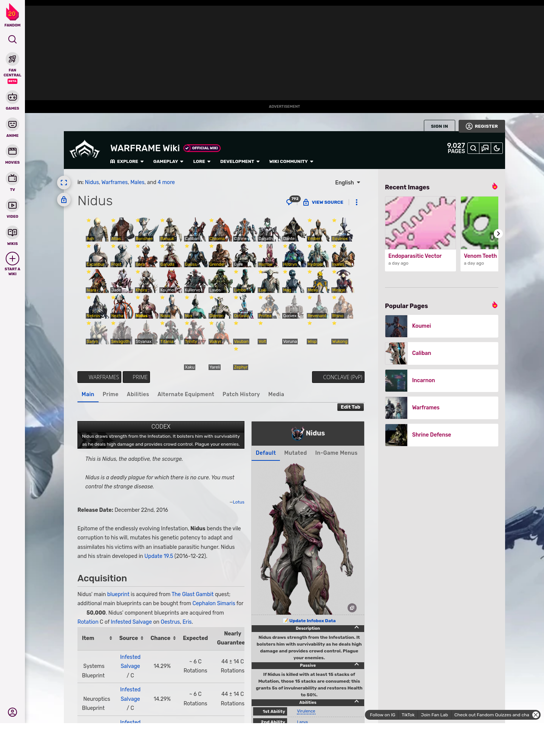This screenshot has width=544, height=756.
Task: Select Excalibur warframe icon
Action: point(97,255)
